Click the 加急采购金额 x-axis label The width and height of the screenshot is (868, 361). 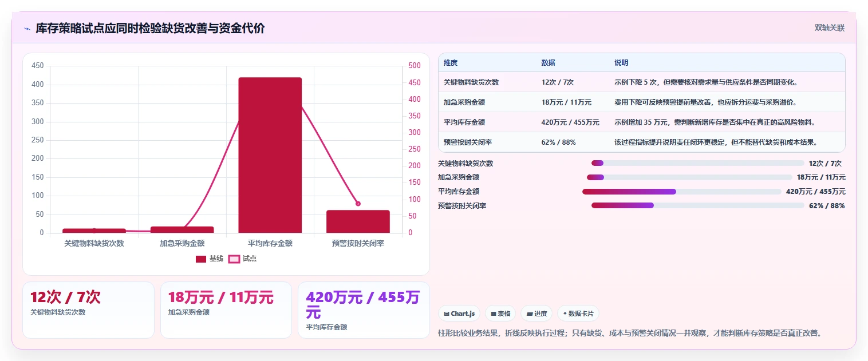(x=182, y=243)
